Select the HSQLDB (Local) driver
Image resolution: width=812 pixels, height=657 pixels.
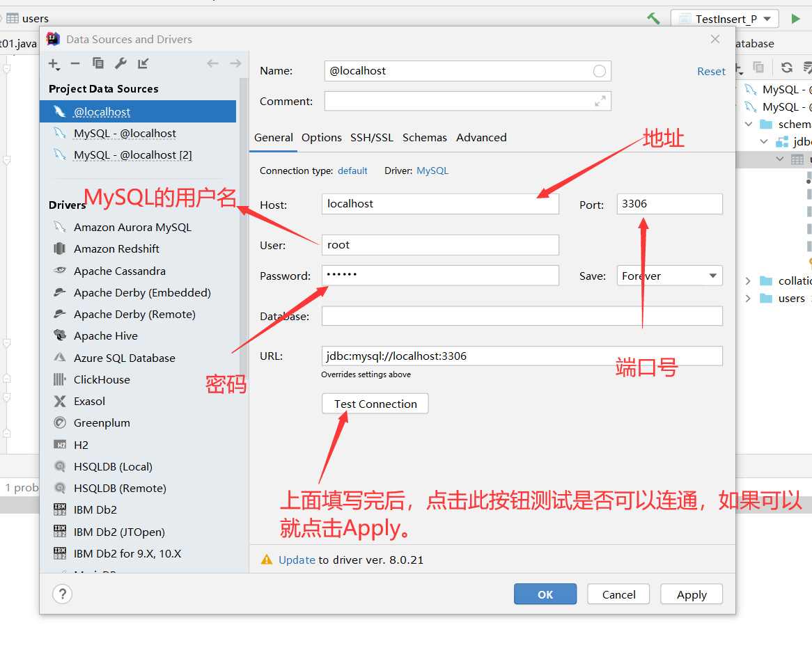pos(113,466)
